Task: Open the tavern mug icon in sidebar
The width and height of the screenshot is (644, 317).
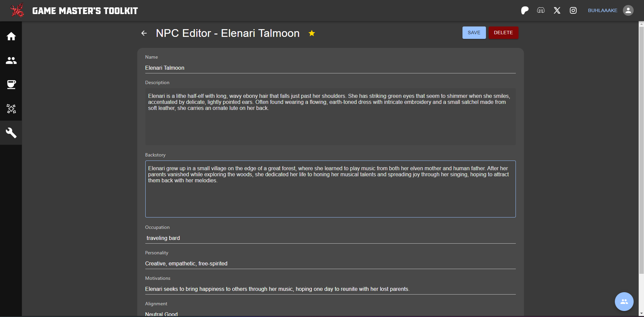Action: point(11,84)
